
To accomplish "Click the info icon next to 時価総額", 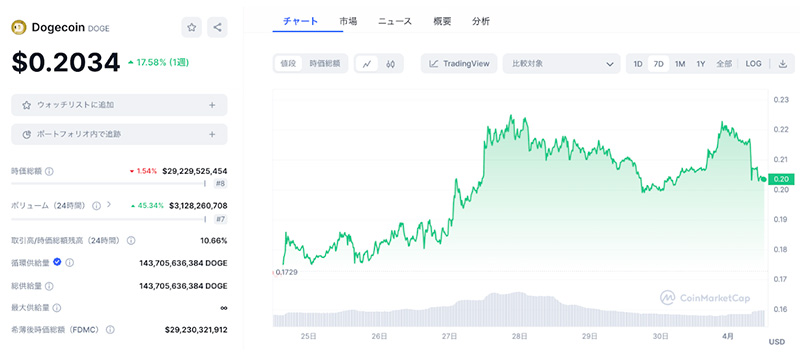I will [x=49, y=172].
